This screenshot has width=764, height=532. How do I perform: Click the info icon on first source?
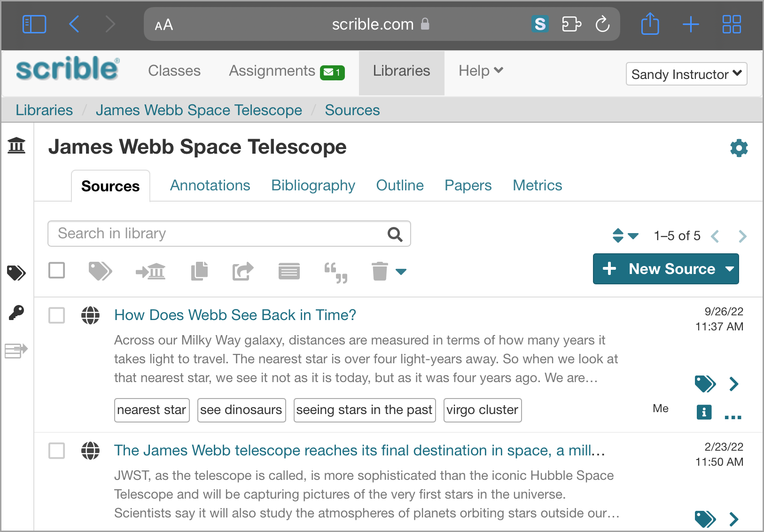[703, 412]
